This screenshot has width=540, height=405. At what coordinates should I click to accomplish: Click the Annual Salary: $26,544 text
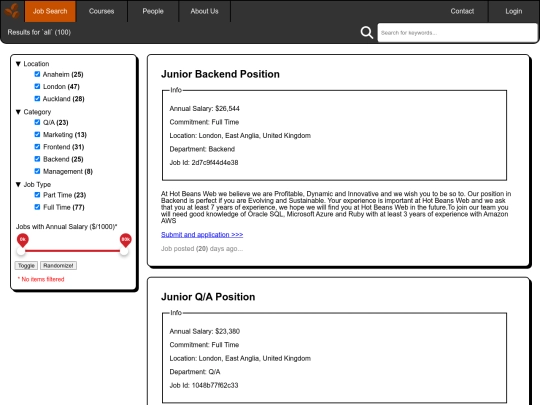coord(205,108)
